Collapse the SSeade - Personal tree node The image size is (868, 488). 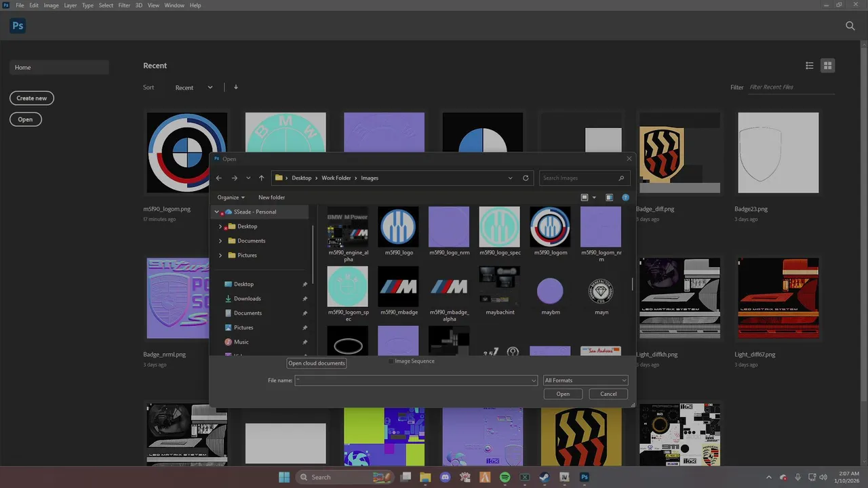tap(217, 211)
